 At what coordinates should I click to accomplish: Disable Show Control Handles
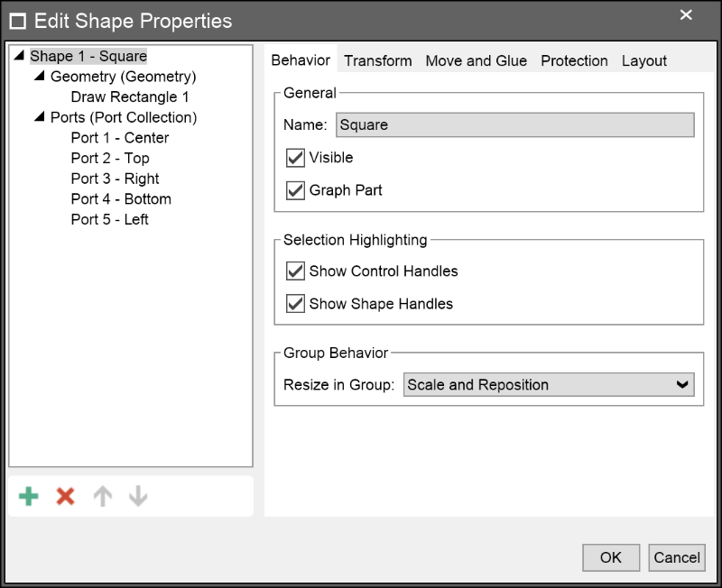pyautogui.click(x=295, y=271)
